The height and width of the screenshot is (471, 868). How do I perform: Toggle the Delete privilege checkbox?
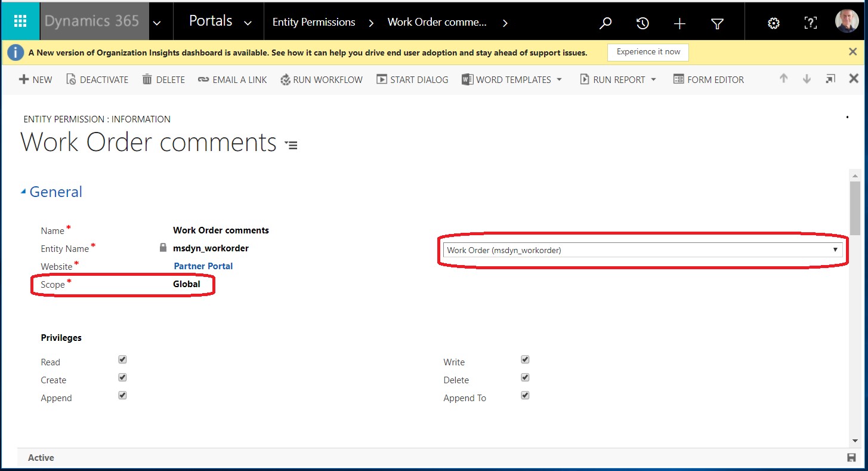tap(525, 377)
